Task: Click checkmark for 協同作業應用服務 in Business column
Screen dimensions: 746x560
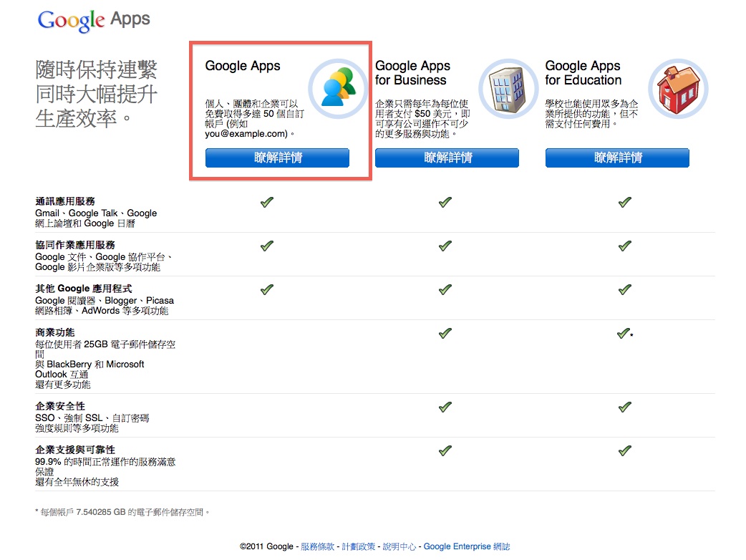Action: (x=445, y=246)
